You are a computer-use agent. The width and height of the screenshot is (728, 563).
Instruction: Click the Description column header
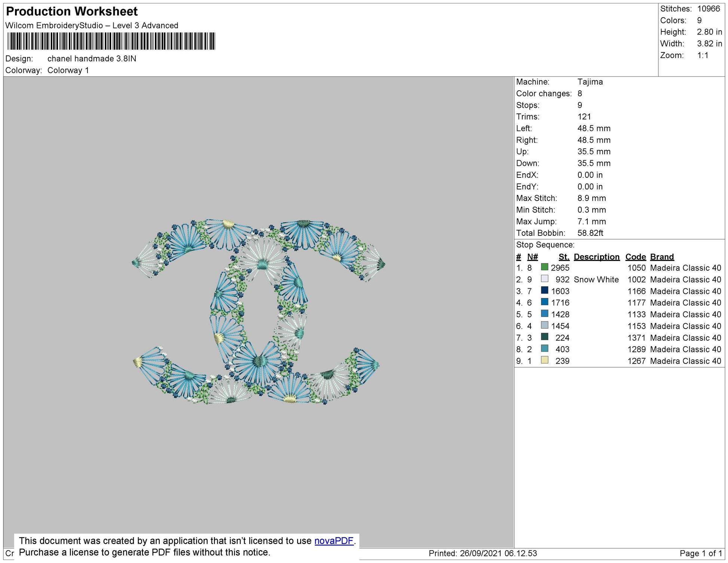[x=597, y=257]
